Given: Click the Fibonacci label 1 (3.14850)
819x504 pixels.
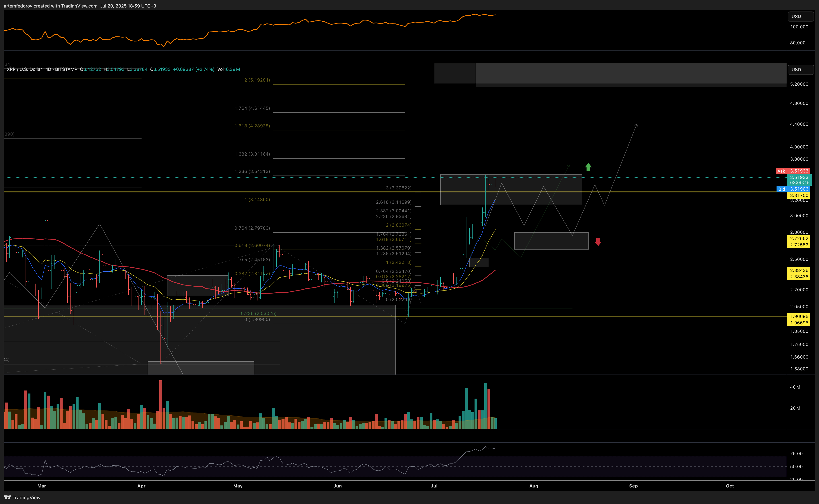Looking at the screenshot, I should point(257,200).
